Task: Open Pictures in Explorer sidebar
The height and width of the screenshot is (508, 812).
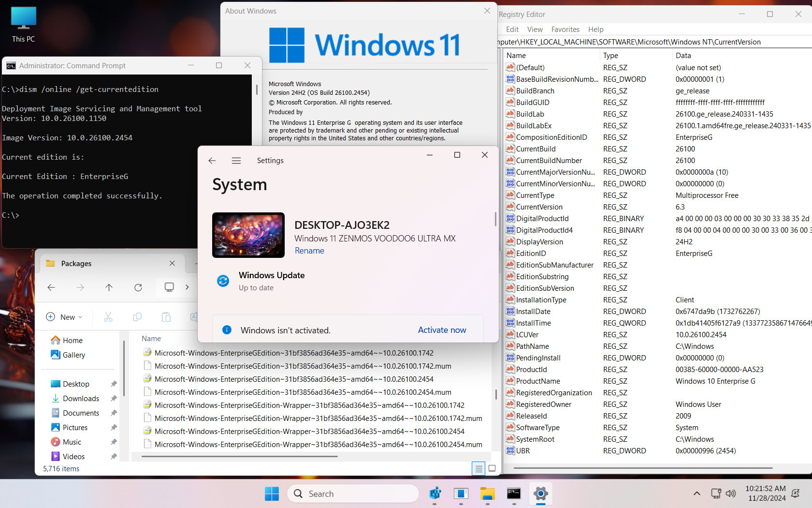Action: (x=69, y=427)
